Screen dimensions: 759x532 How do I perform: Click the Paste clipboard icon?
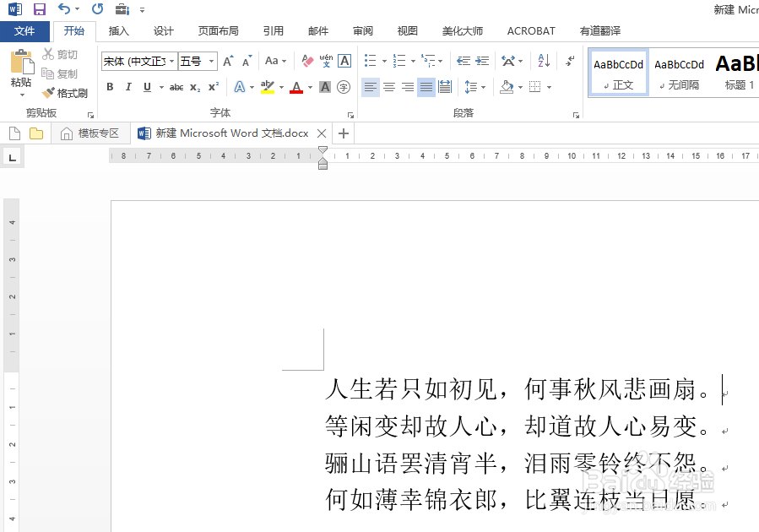click(21, 62)
